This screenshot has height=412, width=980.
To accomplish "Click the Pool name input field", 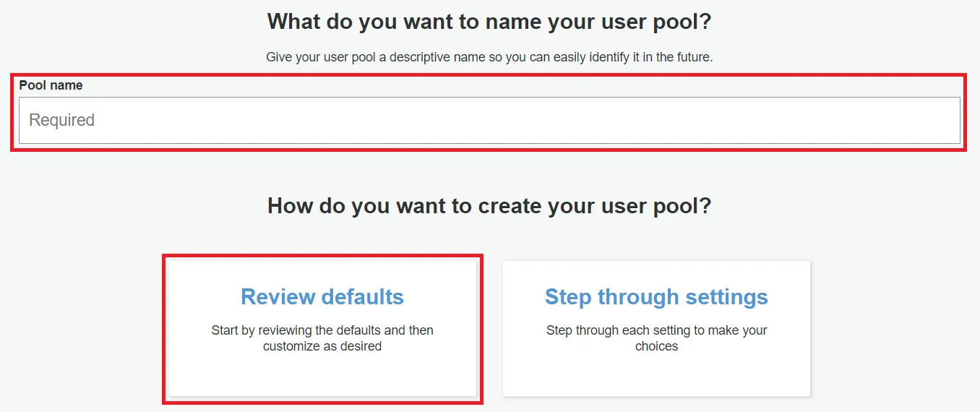I will (489, 120).
